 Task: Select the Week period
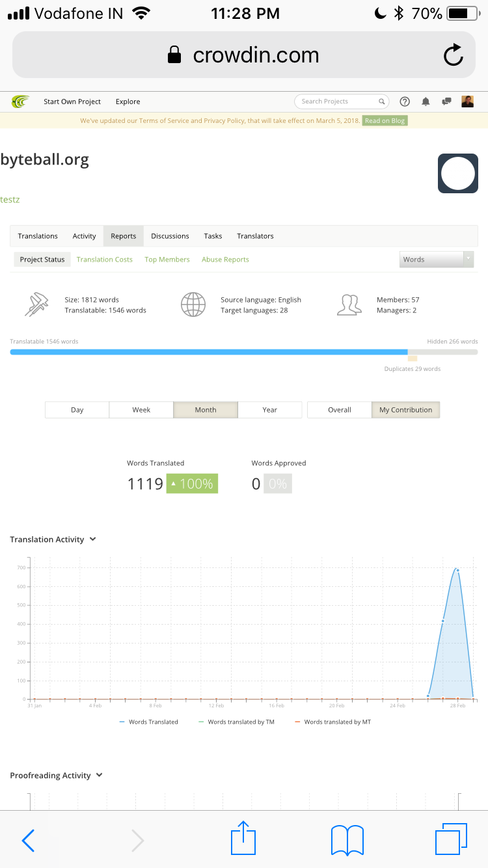tap(141, 410)
